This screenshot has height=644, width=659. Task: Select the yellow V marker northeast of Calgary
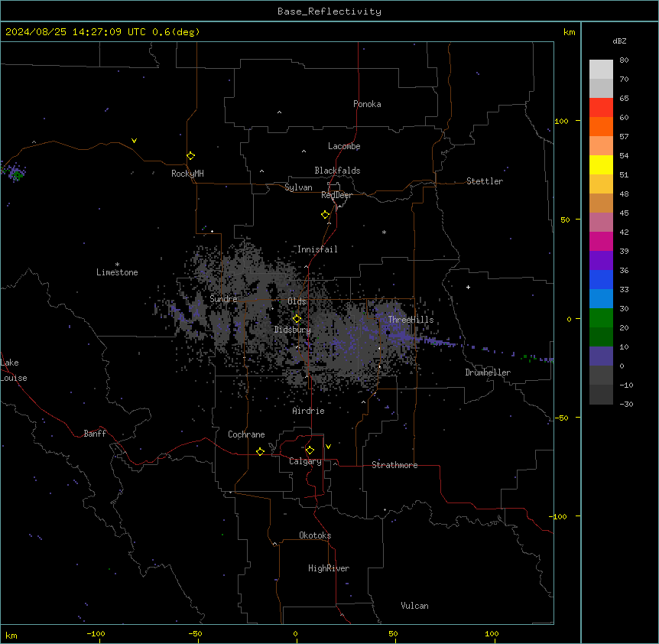328,447
